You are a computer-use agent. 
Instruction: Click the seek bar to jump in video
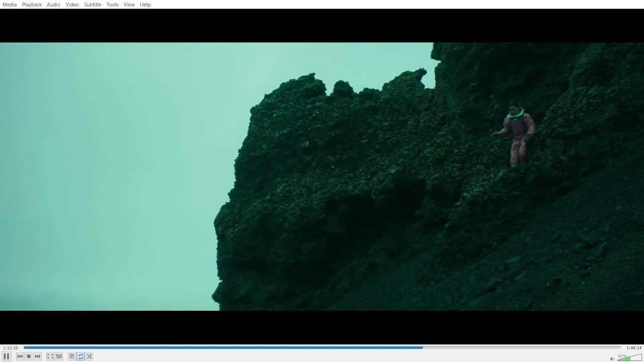tap(322, 347)
